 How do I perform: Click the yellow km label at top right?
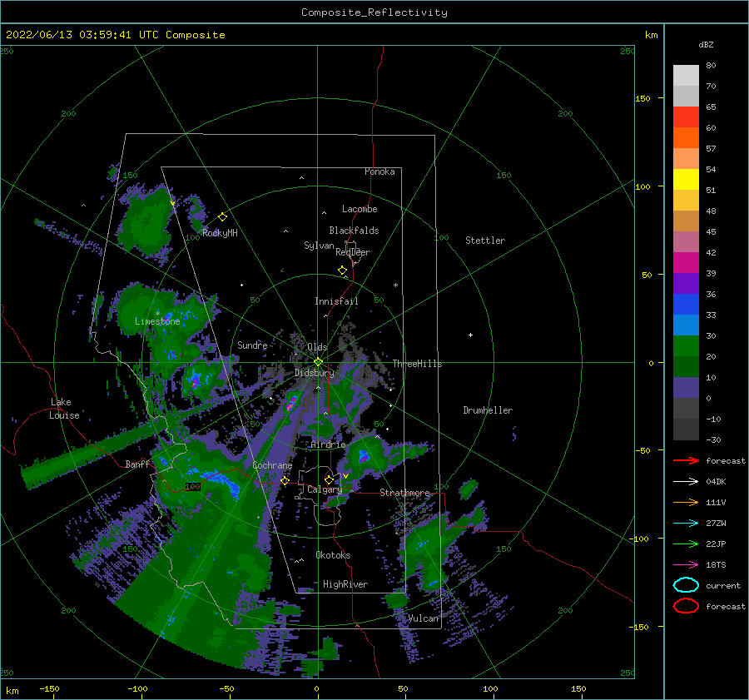651,35
